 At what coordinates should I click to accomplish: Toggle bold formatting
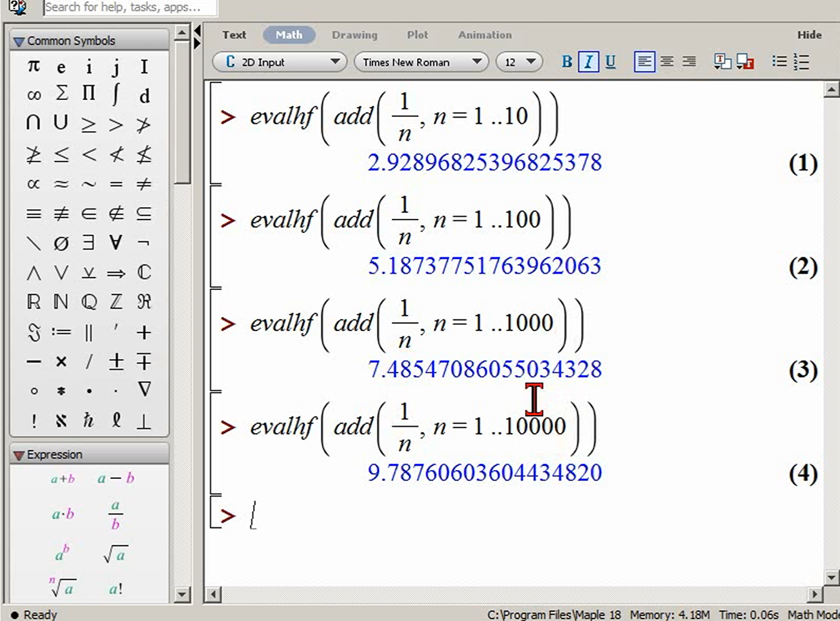(567, 62)
